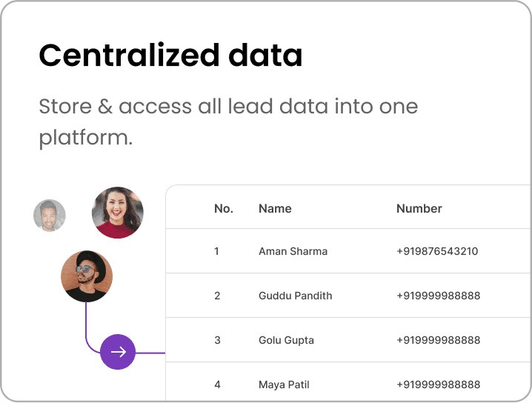Screen dimensions: 532x403
Task: Click Guddu Pandith's phone number
Action: click(x=439, y=296)
